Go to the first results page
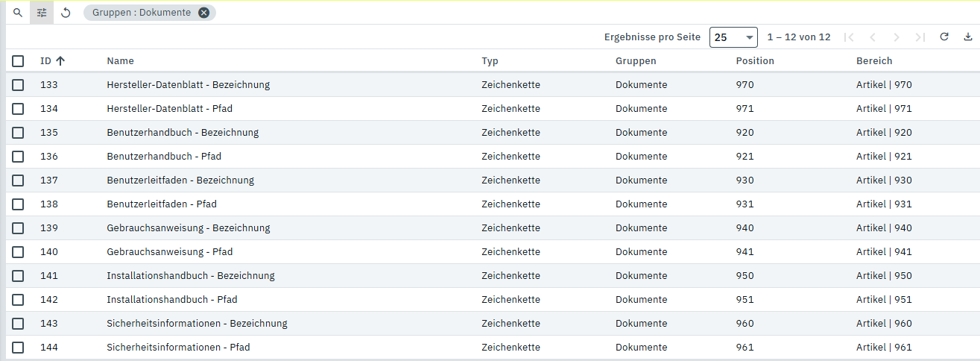This screenshot has height=361, width=980. coord(849,37)
